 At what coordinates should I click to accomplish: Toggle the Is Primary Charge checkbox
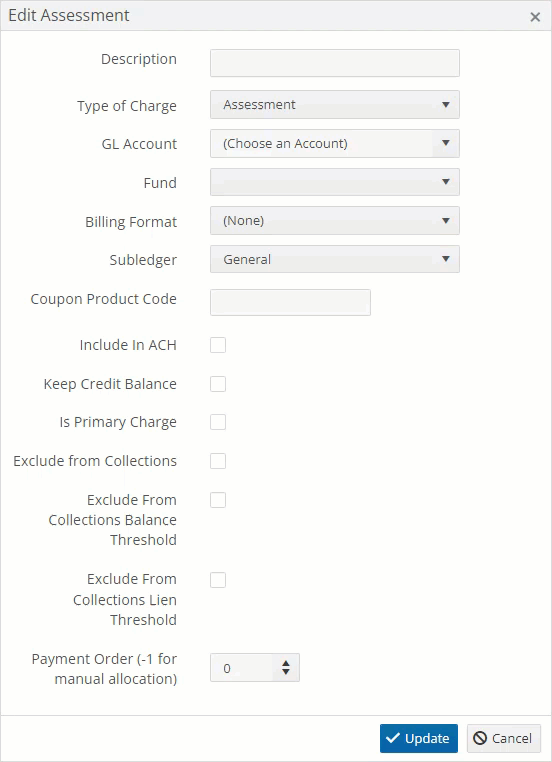[x=218, y=422]
